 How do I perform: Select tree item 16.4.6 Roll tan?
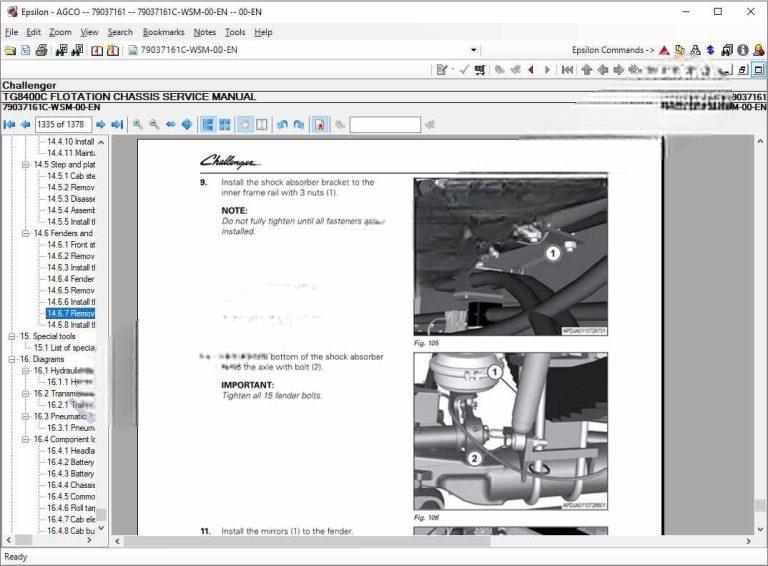point(71,508)
